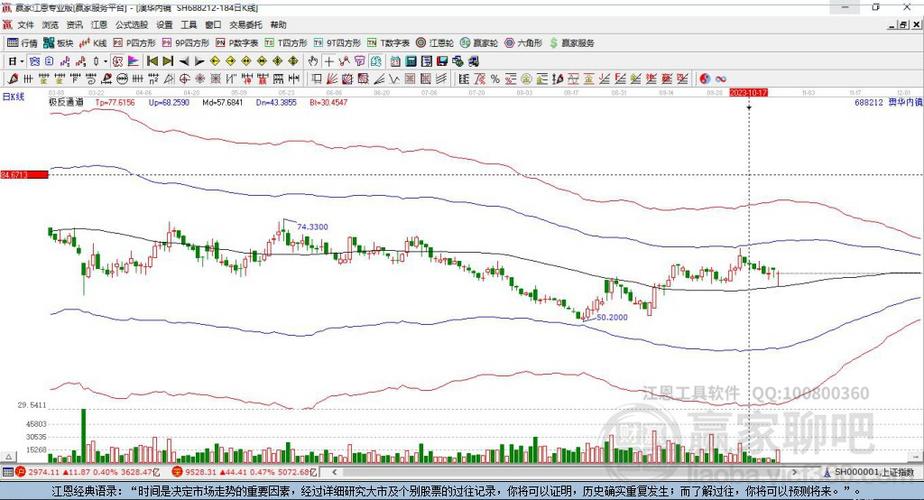Click the 688212 stock code label
Image resolution: width=924 pixels, height=500 pixels.
[x=869, y=102]
